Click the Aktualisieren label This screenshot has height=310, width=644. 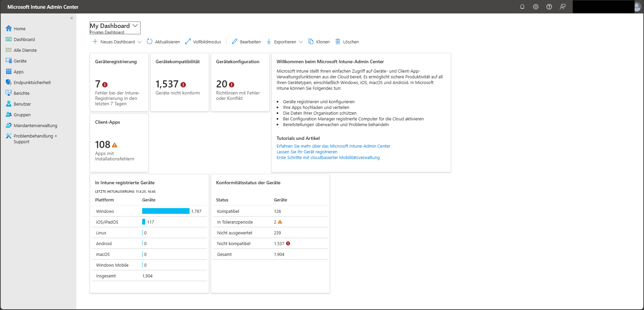tap(167, 42)
